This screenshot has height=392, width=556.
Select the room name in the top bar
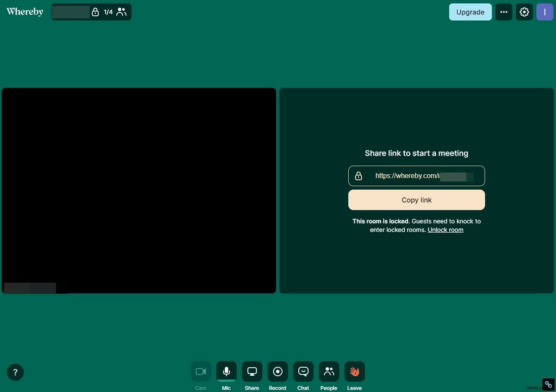71,12
